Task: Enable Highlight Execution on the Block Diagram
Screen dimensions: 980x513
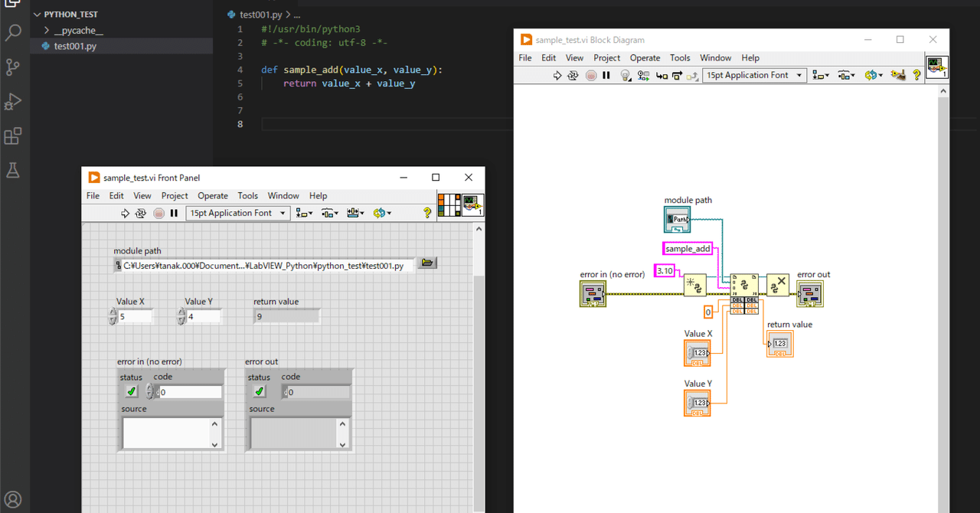Action: click(x=624, y=75)
